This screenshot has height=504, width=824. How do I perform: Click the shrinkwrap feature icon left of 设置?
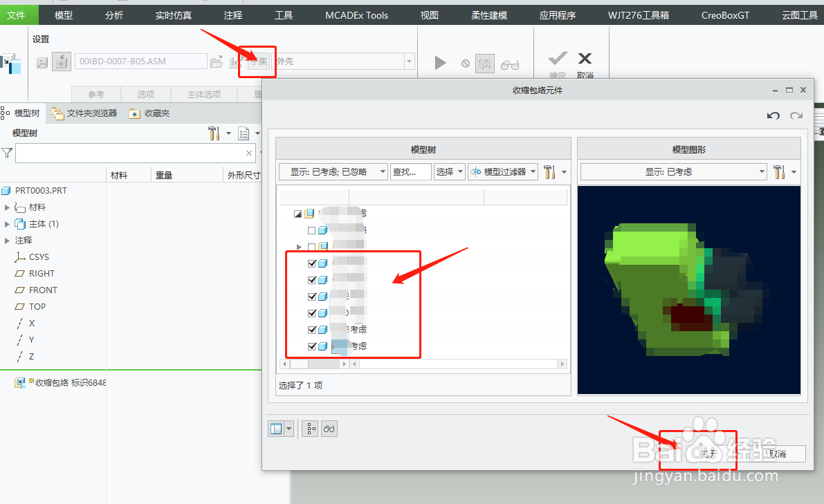(x=12, y=63)
